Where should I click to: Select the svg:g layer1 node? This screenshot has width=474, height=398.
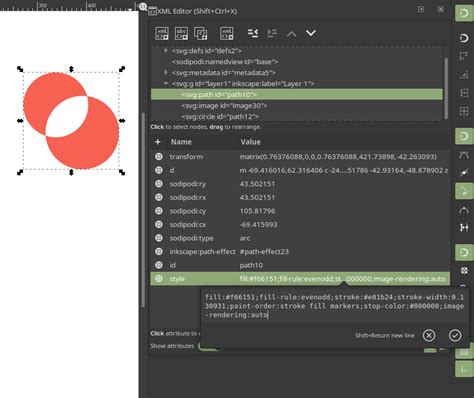243,84
